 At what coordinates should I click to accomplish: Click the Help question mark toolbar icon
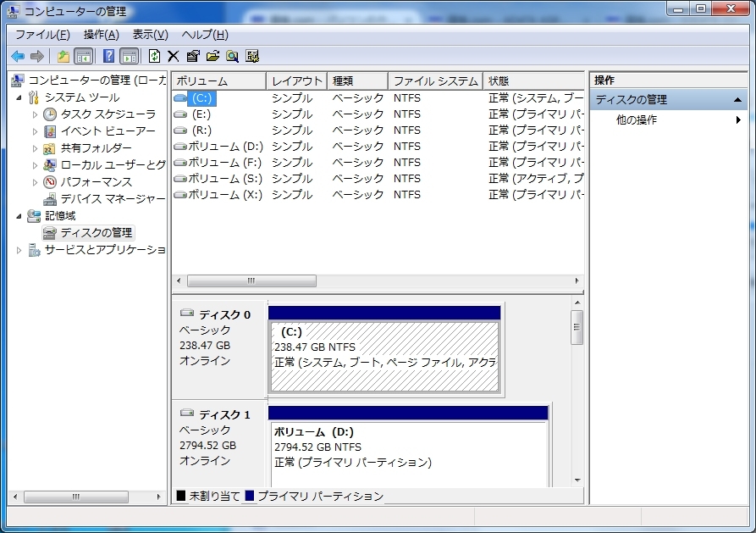pos(109,57)
